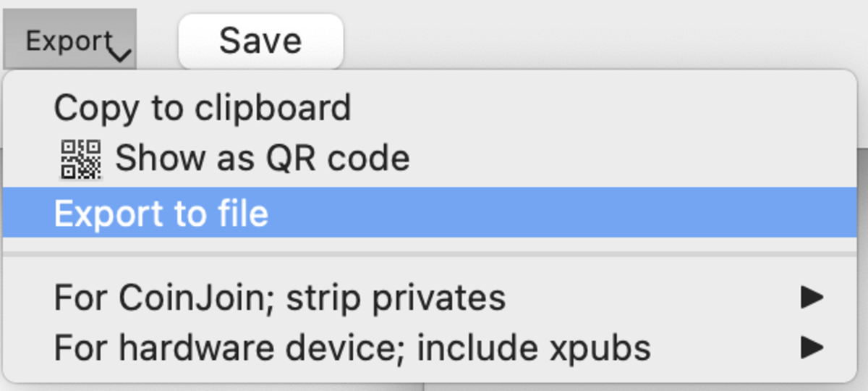This screenshot has height=391, width=868.
Task: Open the Export dropdown button
Action: coord(69,41)
